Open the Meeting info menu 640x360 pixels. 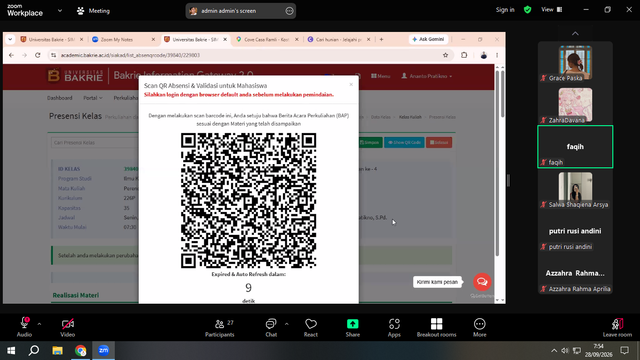coord(93,11)
